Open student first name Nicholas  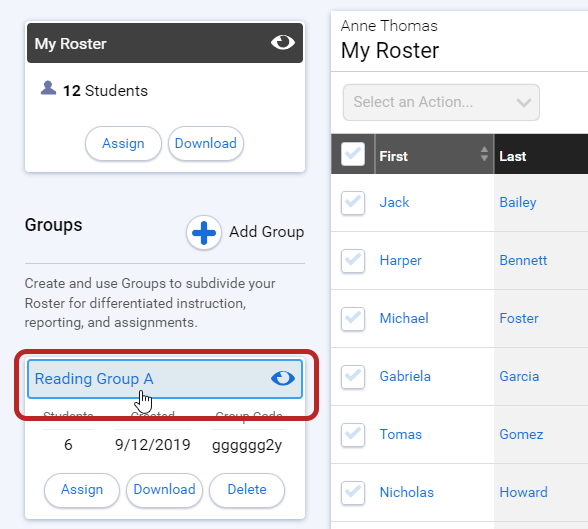pos(406,492)
